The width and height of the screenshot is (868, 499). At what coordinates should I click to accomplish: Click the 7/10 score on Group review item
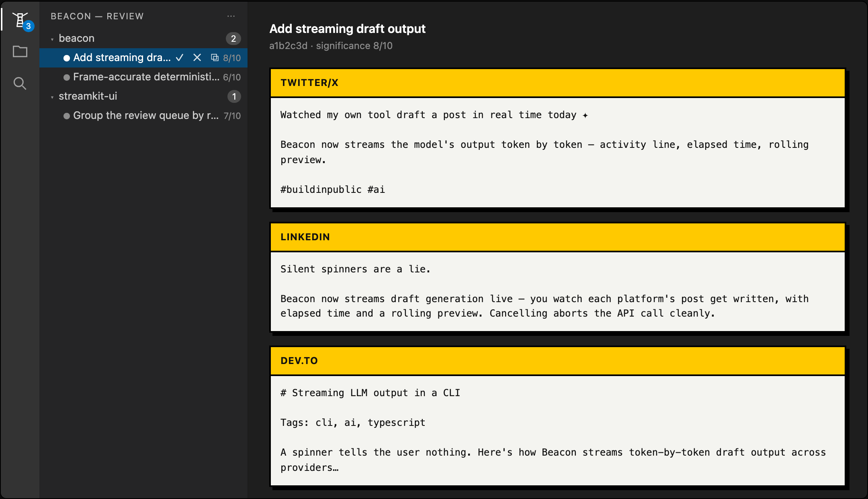tap(232, 116)
